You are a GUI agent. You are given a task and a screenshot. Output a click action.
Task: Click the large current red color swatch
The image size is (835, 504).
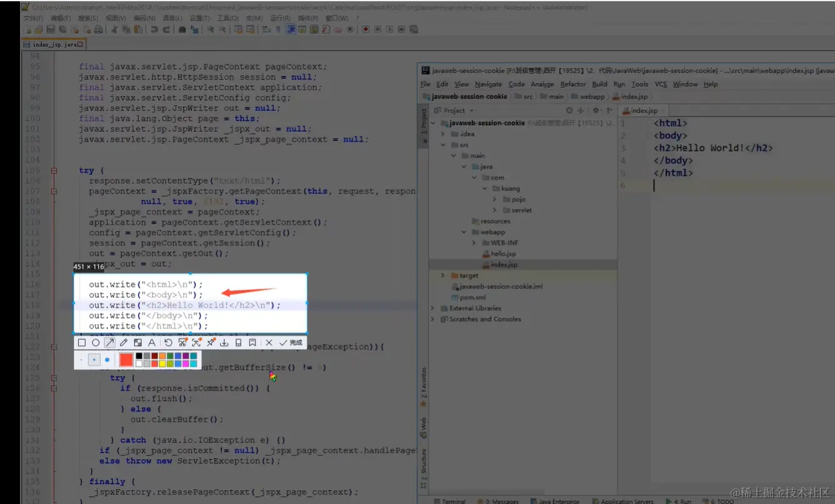point(126,360)
